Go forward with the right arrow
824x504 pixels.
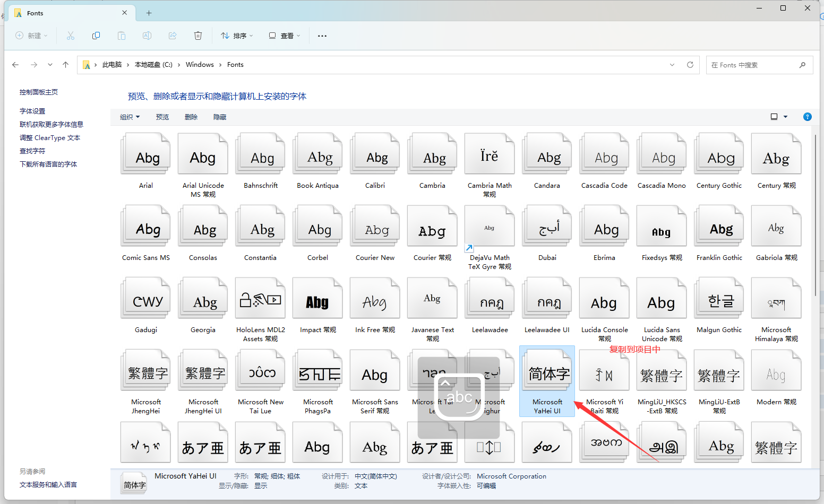tap(34, 65)
